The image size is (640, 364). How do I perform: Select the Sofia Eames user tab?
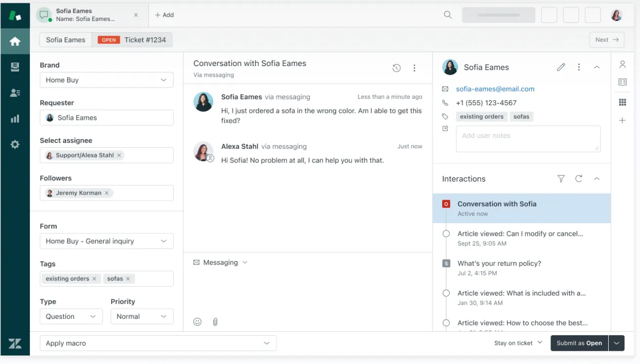tap(66, 40)
